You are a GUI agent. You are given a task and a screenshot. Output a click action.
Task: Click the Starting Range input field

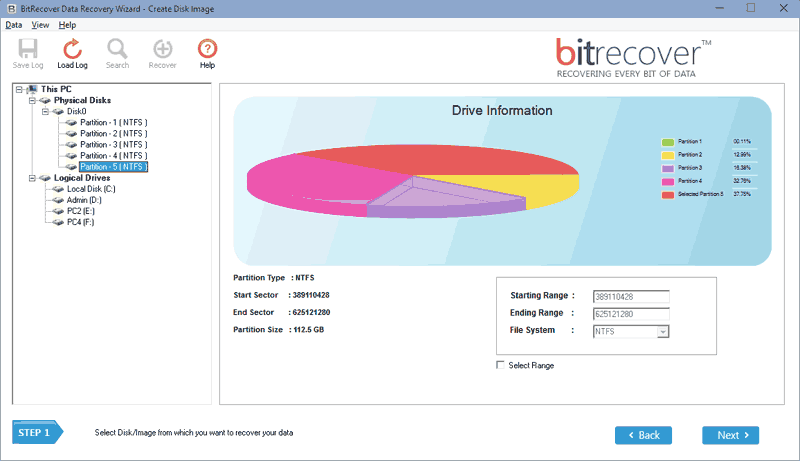[x=631, y=297]
